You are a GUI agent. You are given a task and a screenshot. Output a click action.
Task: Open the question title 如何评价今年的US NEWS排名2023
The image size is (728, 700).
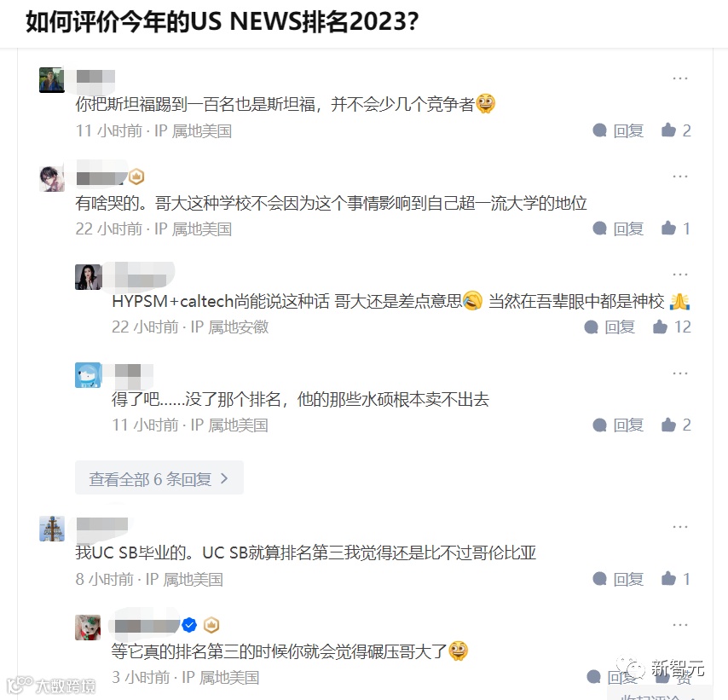222,21
